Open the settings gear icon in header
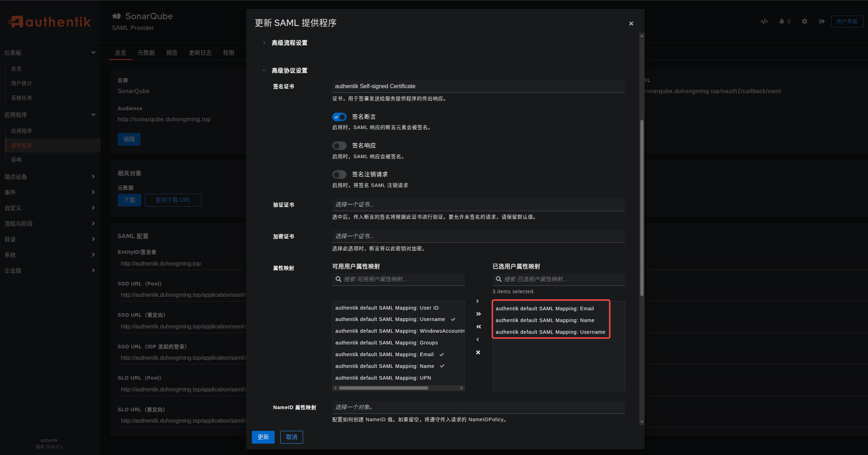Screen dimensions: 868x455 coord(805,21)
